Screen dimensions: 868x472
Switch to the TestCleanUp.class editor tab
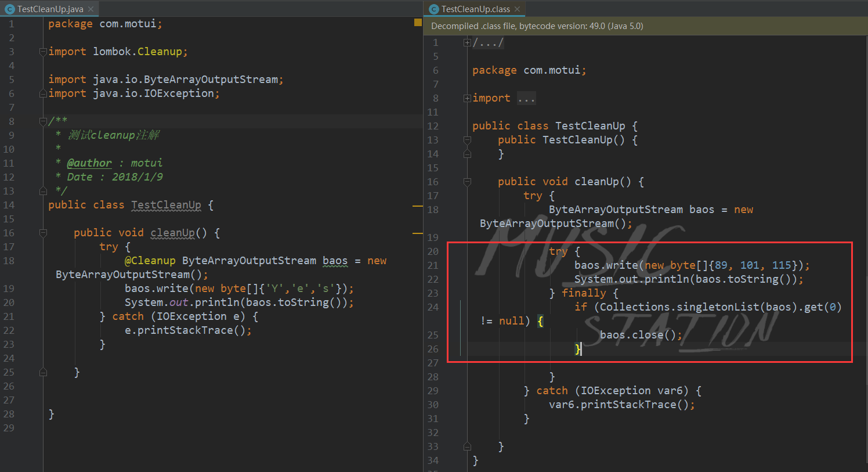475,9
